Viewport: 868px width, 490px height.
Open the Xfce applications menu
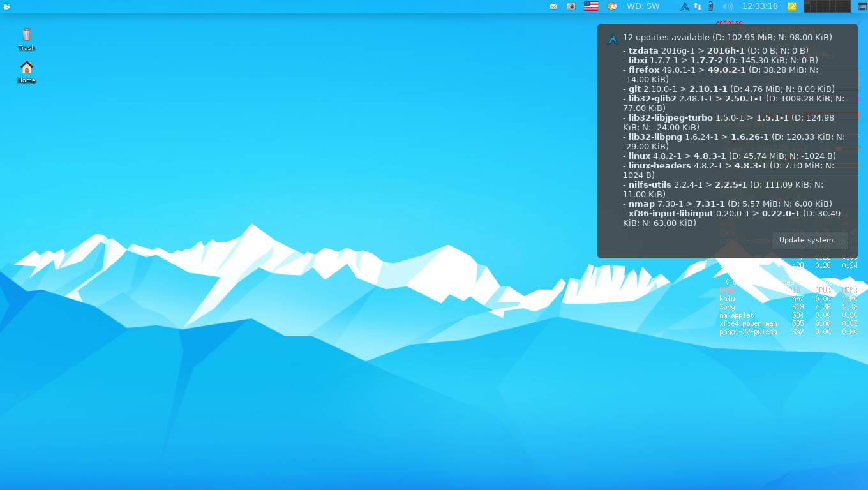point(6,6)
